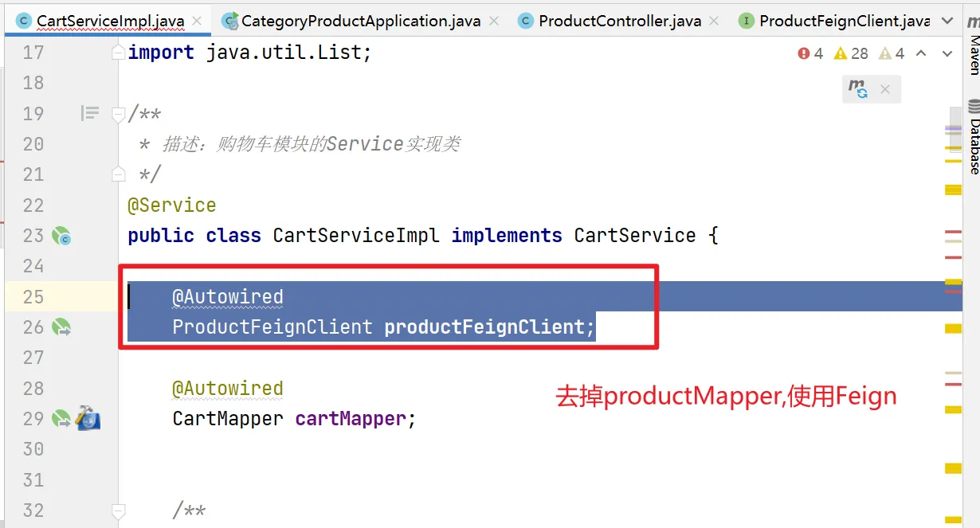The image size is (980, 528).
Task: Jump to the next highlighted error arrow
Action: (x=947, y=53)
